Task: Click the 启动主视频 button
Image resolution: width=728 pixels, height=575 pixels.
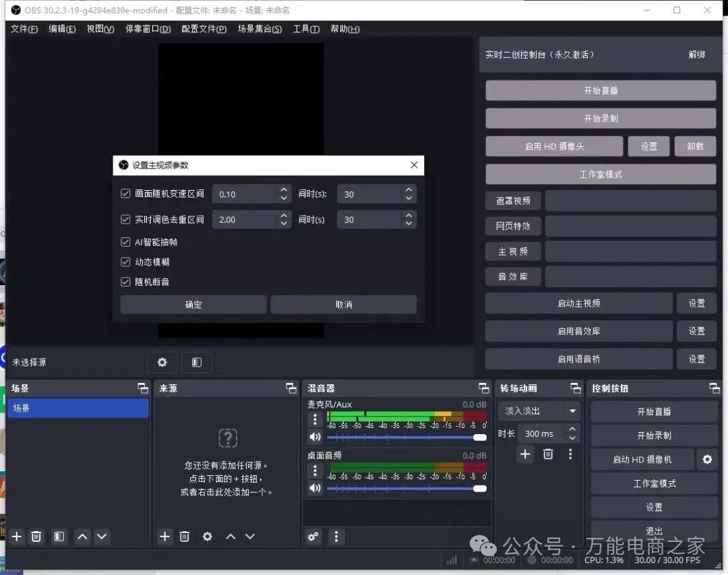Action: click(578, 303)
